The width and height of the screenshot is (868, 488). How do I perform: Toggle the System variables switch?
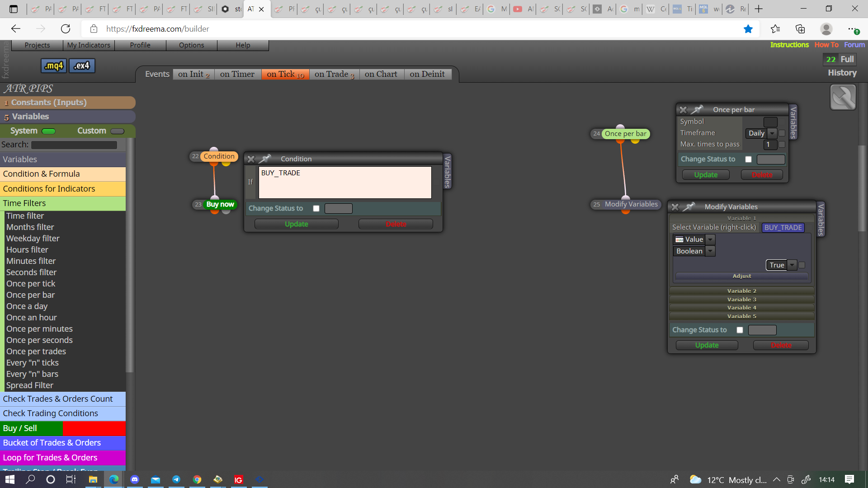click(48, 131)
